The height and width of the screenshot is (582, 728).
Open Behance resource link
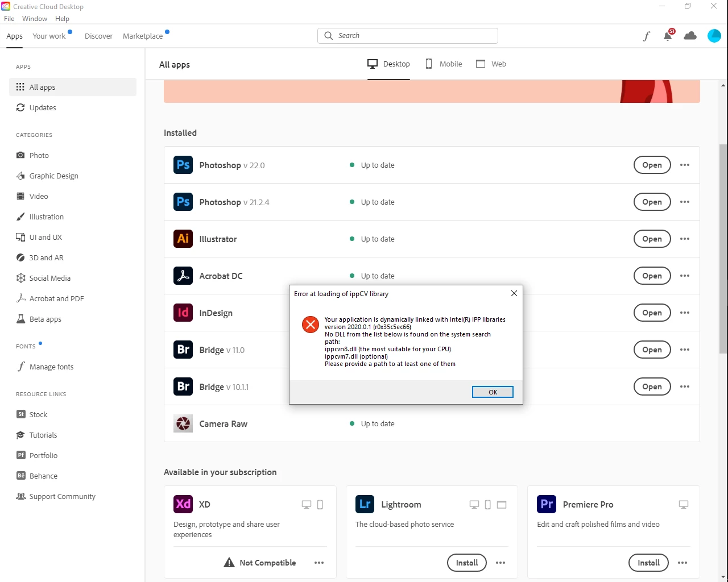click(x=73, y=476)
